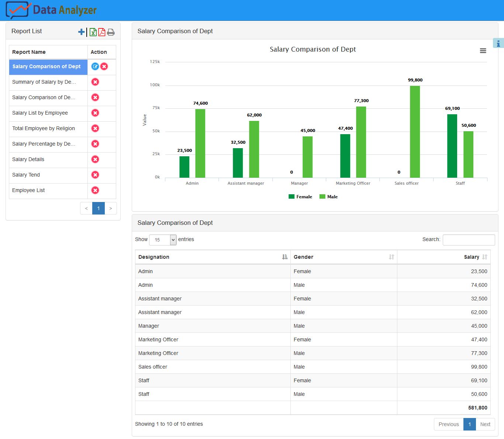Open the chart hamburger context menu
Viewport: 504px width, 439px height.
[x=483, y=51]
